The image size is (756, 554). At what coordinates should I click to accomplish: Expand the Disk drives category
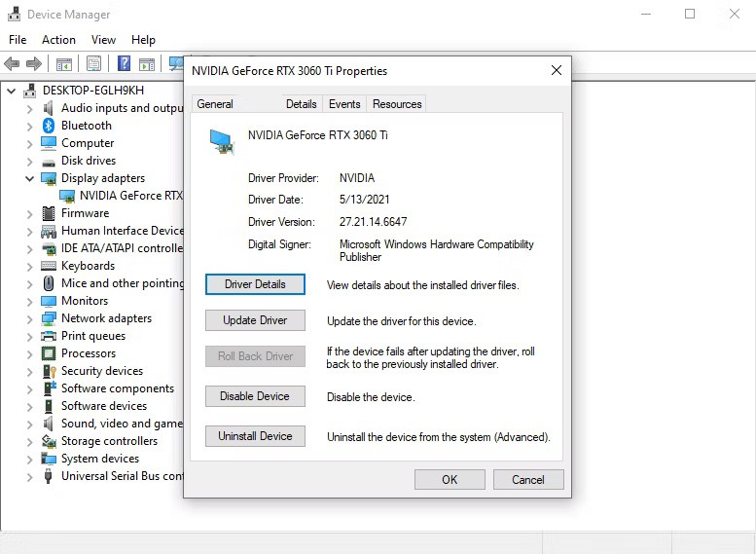30,161
